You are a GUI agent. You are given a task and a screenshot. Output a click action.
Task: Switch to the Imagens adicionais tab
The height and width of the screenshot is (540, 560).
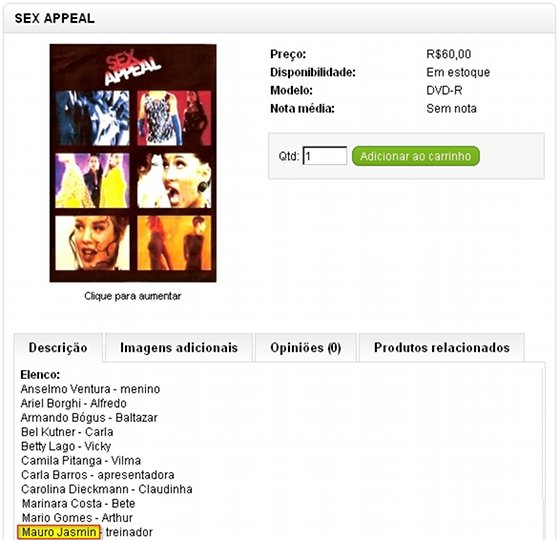click(x=179, y=348)
